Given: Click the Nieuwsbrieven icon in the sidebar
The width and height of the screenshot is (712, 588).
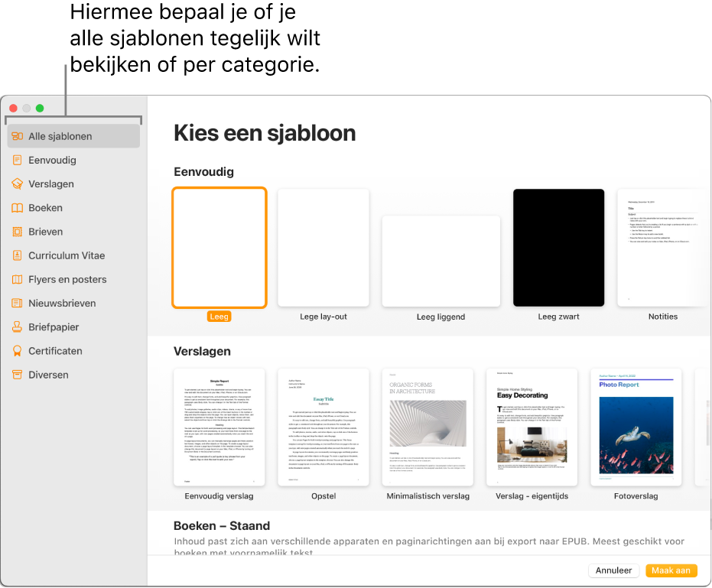Looking at the screenshot, I should coord(18,304).
